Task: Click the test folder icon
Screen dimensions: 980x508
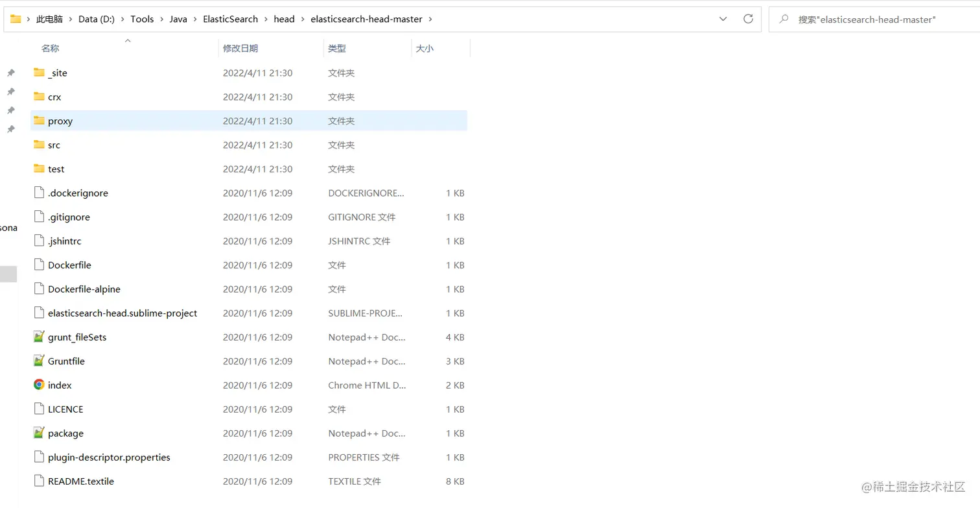Action: point(39,169)
